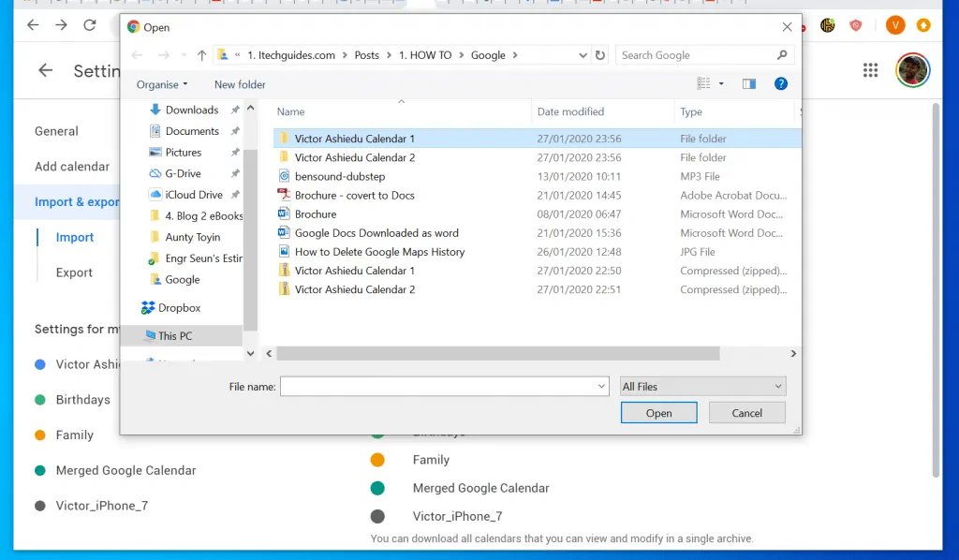Click the Google breadcrumb segment
959x560 pixels.
(488, 55)
